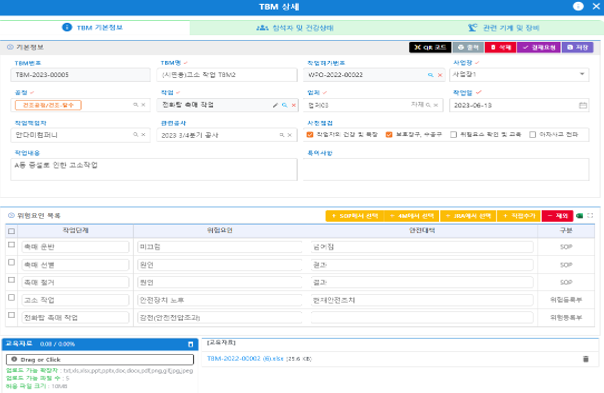This screenshot has width=604, height=393.
Task: Click 4M에서 선택 button
Action: 412,216
